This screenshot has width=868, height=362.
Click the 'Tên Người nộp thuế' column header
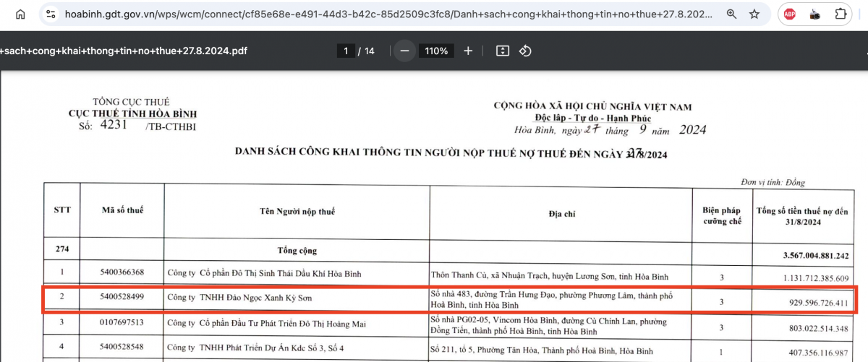[x=297, y=212]
